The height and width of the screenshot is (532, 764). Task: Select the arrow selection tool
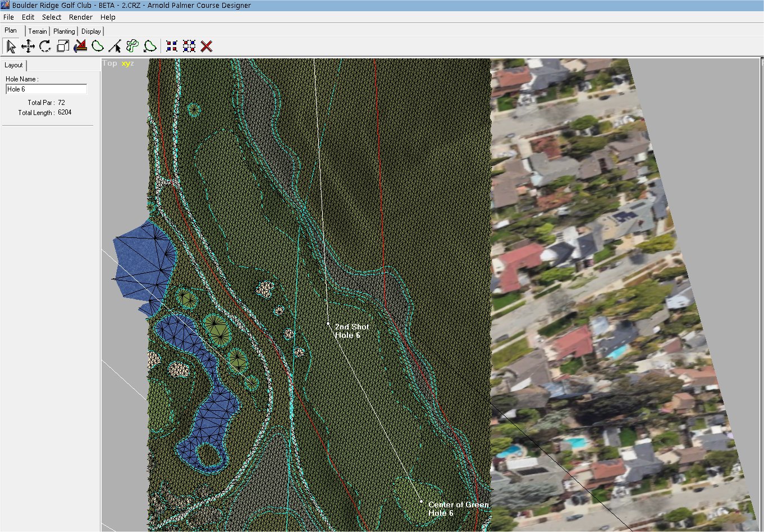point(10,46)
